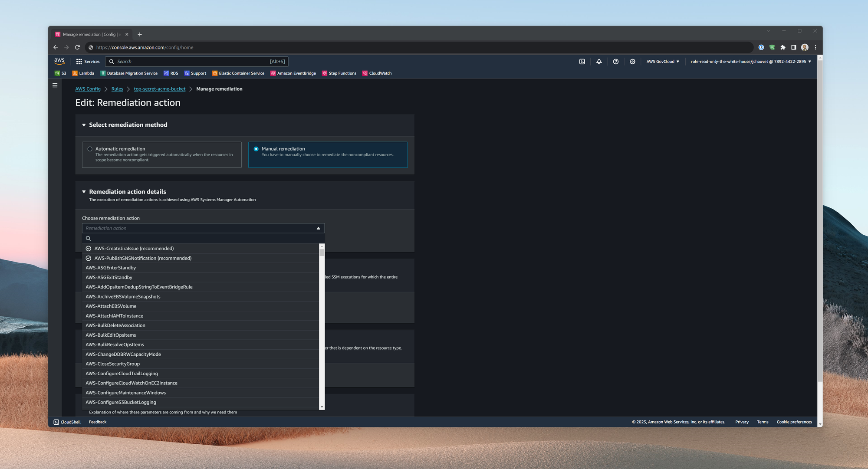
Task: Open top-secret-acme-bucket breadcrumb link
Action: 159,89
